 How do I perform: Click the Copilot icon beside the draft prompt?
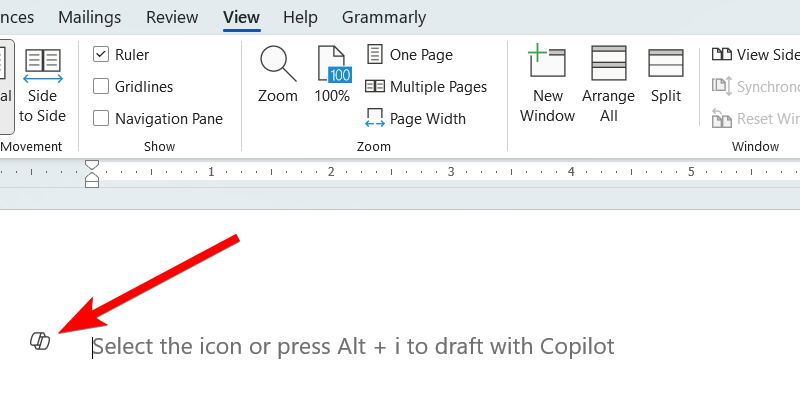click(40, 341)
